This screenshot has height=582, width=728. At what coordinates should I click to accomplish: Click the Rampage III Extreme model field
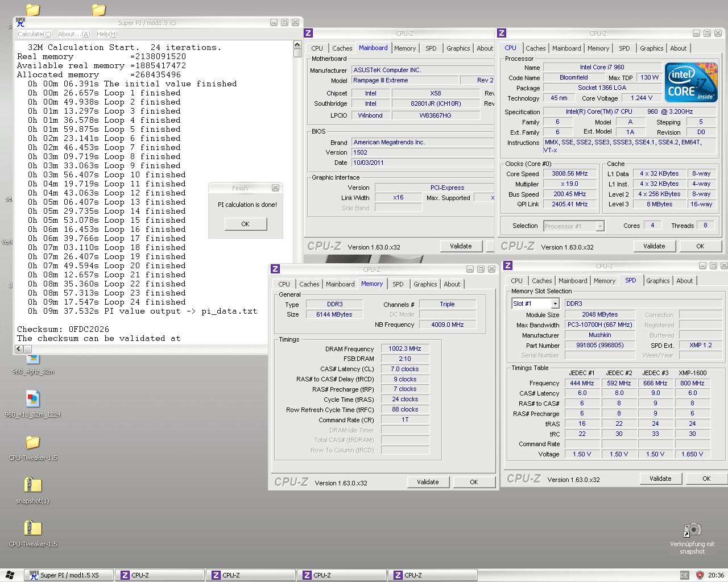point(405,81)
